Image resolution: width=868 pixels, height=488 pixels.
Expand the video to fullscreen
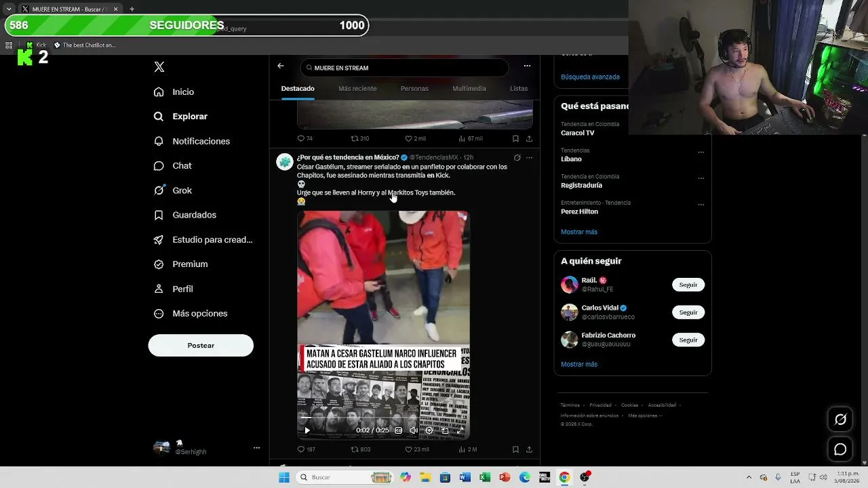[x=460, y=430]
